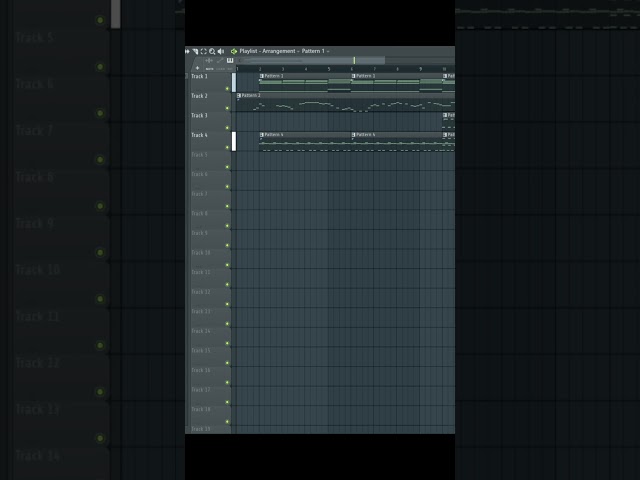
Task: Disable Track 6 using its mute dot
Action: [x=227, y=187]
